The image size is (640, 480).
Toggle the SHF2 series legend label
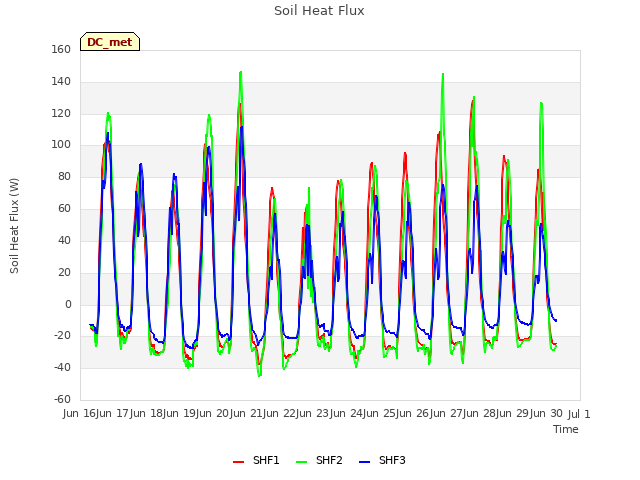tap(329, 460)
